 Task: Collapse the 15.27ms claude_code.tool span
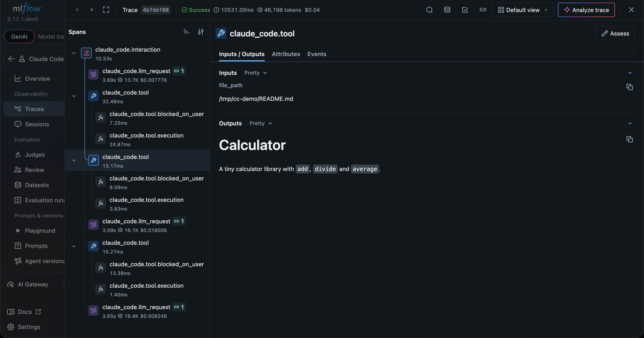pyautogui.click(x=74, y=247)
